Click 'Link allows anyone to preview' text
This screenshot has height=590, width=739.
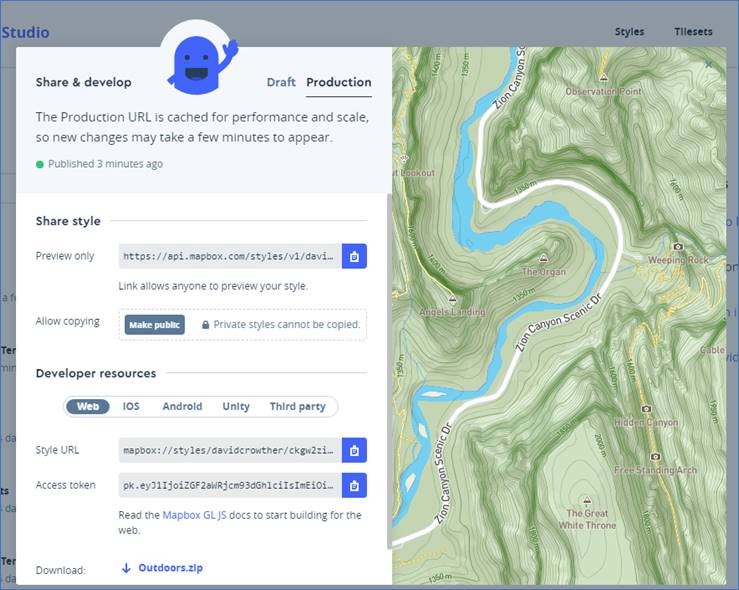213,287
